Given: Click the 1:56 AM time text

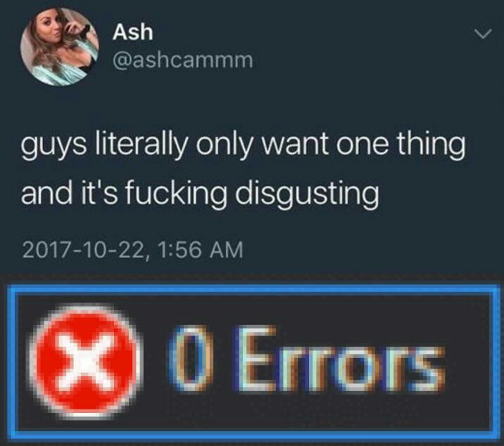Looking at the screenshot, I should [x=201, y=250].
